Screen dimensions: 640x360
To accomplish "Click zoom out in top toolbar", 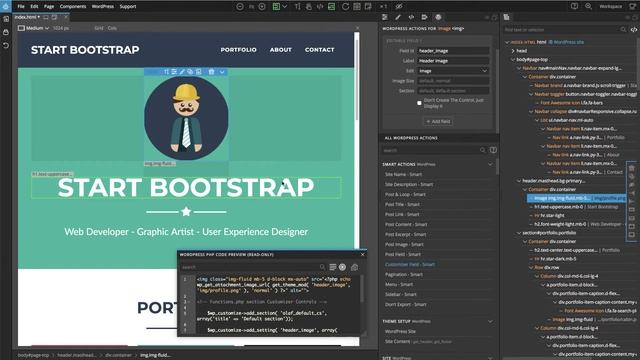I will click(240, 7).
